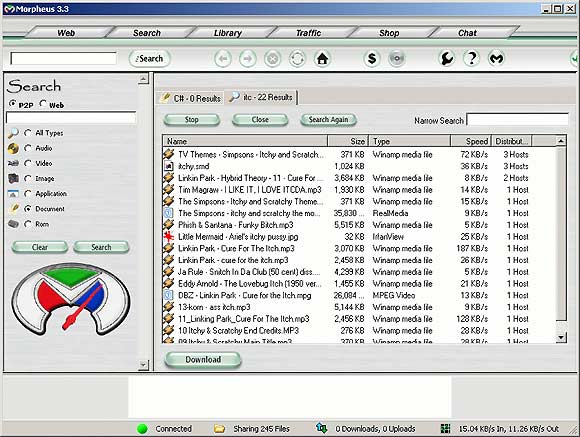This screenshot has width=580, height=437.
Task: Sort results by the Size column header
Action: coord(348,141)
